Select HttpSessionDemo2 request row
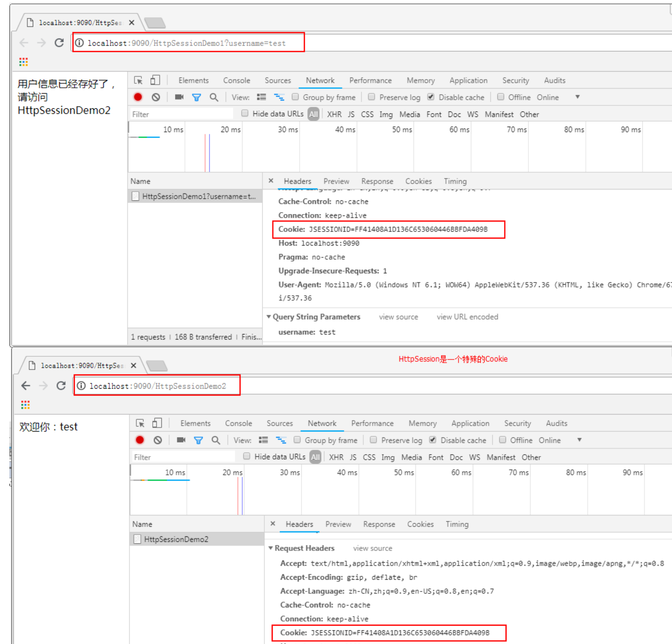This screenshot has height=644, width=672. click(197, 539)
